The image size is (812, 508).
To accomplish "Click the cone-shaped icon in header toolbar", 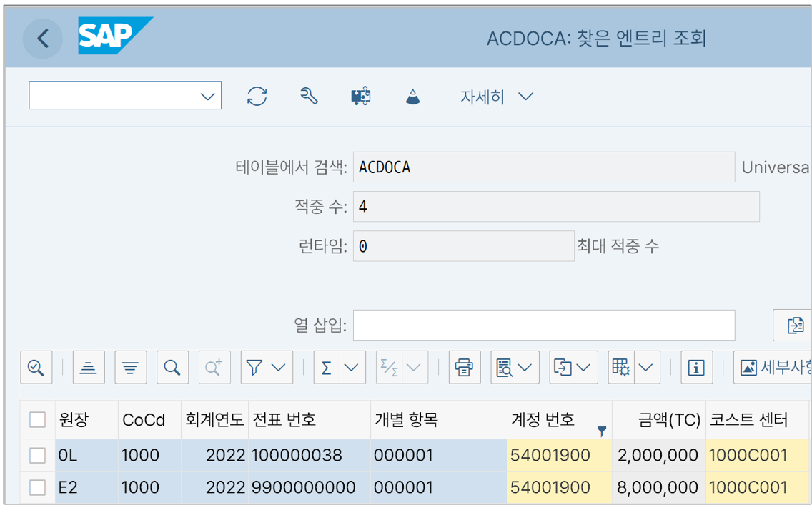I will point(412,97).
